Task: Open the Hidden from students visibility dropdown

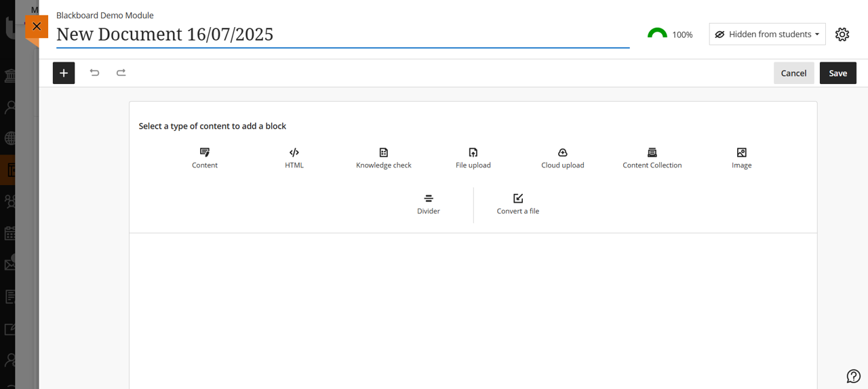Action: [768, 34]
